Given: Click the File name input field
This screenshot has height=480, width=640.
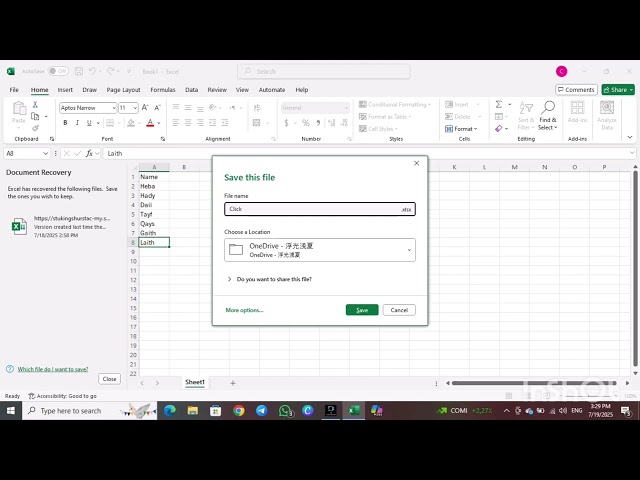Looking at the screenshot, I should pos(320,209).
